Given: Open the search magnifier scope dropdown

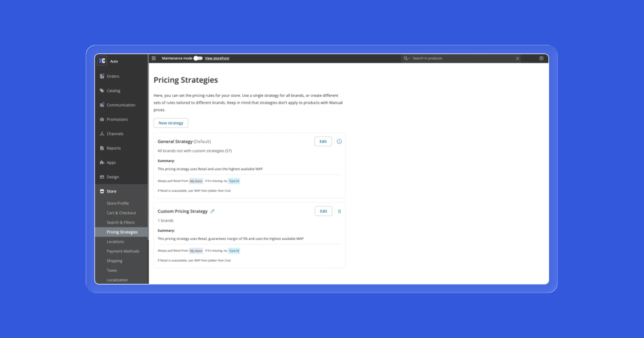Looking at the screenshot, I should pos(407,58).
